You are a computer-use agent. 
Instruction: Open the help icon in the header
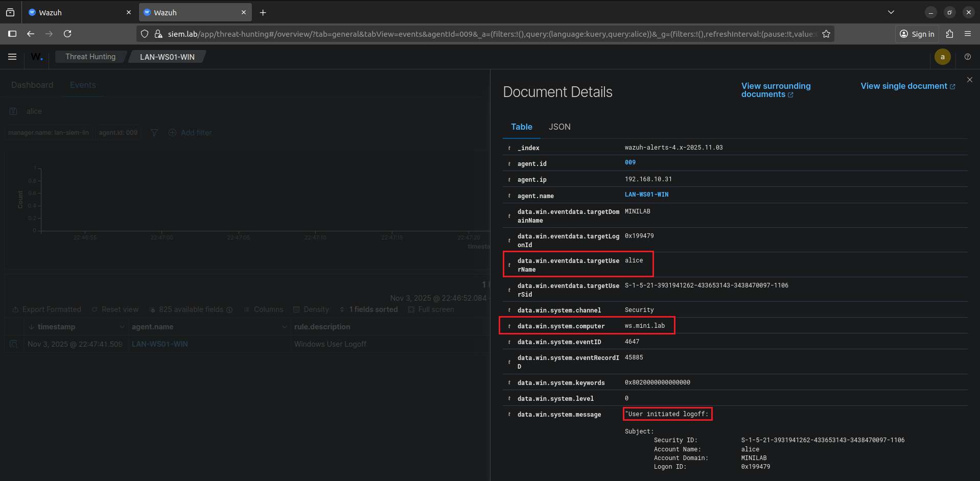click(968, 57)
